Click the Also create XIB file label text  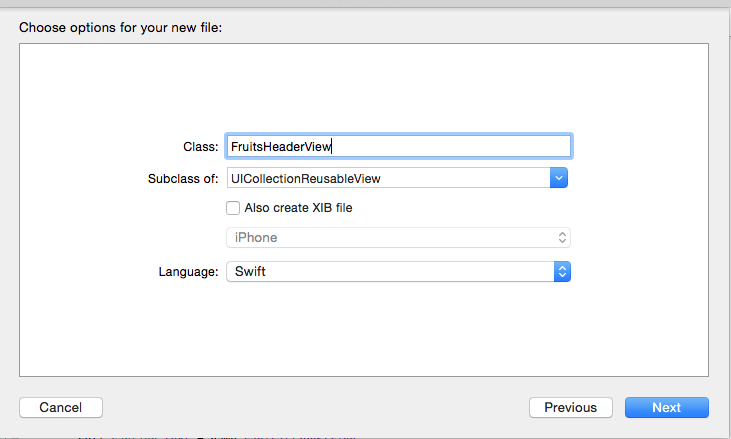click(298, 208)
